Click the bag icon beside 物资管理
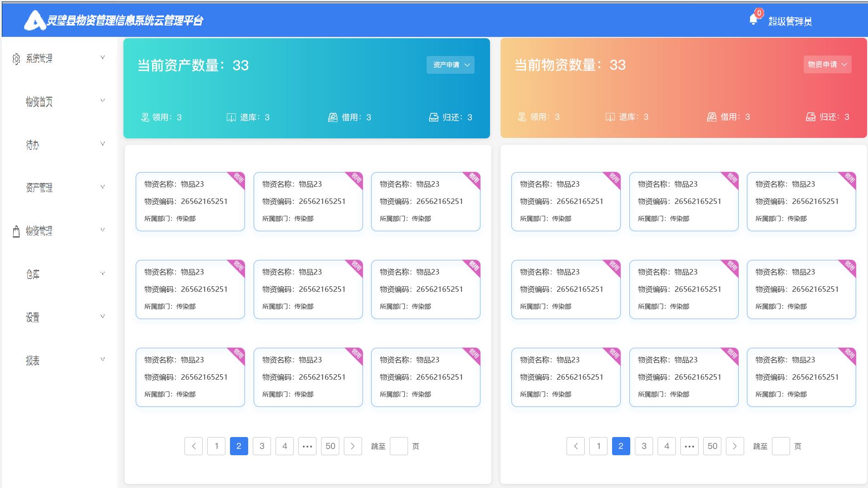This screenshot has height=488, width=868. pyautogui.click(x=16, y=231)
